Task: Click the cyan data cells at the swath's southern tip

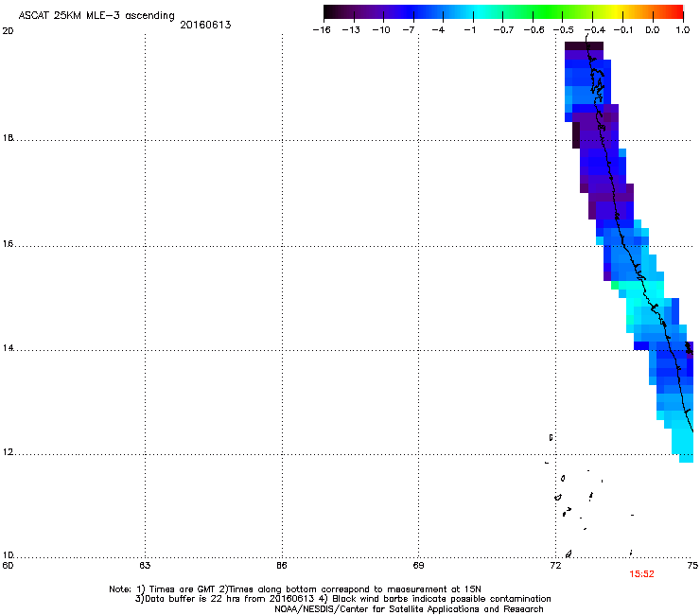Action: pos(683,445)
